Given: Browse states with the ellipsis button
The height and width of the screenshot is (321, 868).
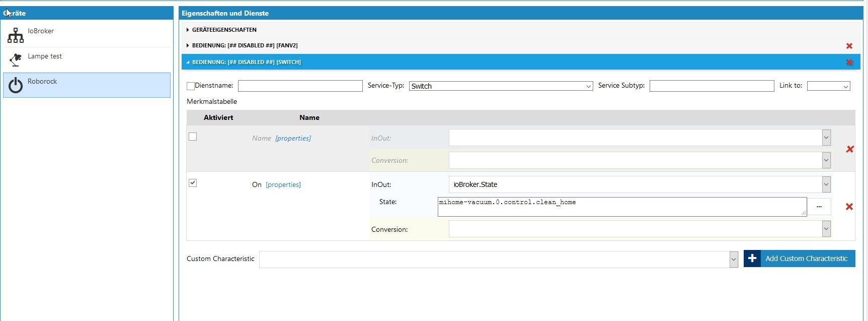Looking at the screenshot, I should coord(819,207).
